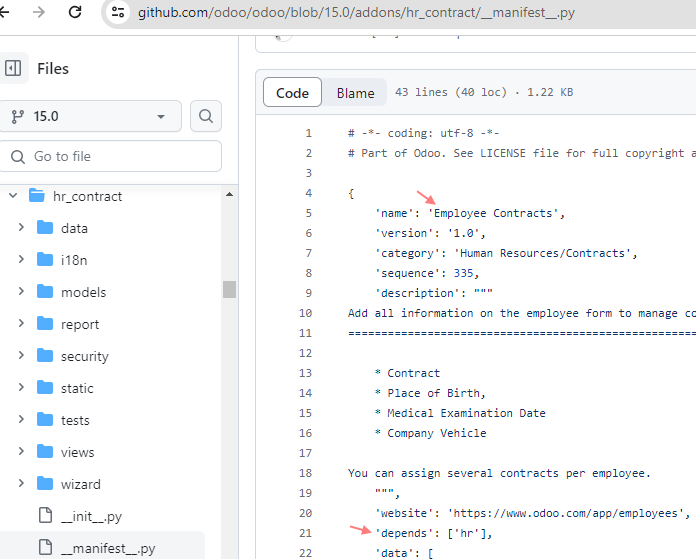Click the Files panel heading

(53, 69)
